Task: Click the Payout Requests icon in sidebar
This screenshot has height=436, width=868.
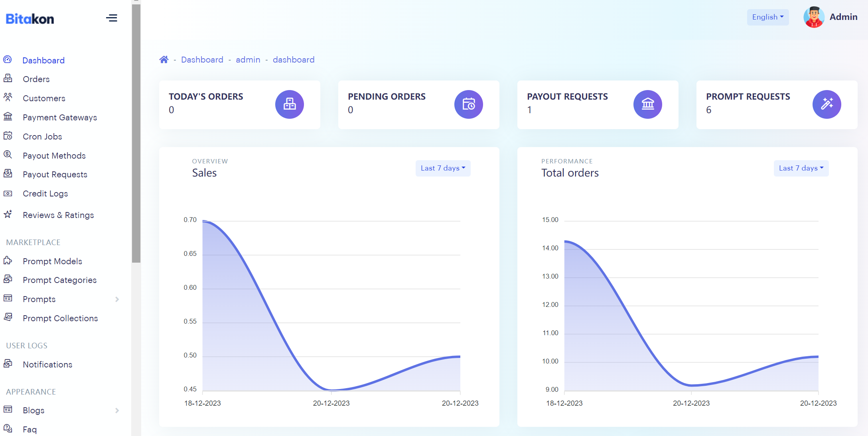Action: coord(8,173)
